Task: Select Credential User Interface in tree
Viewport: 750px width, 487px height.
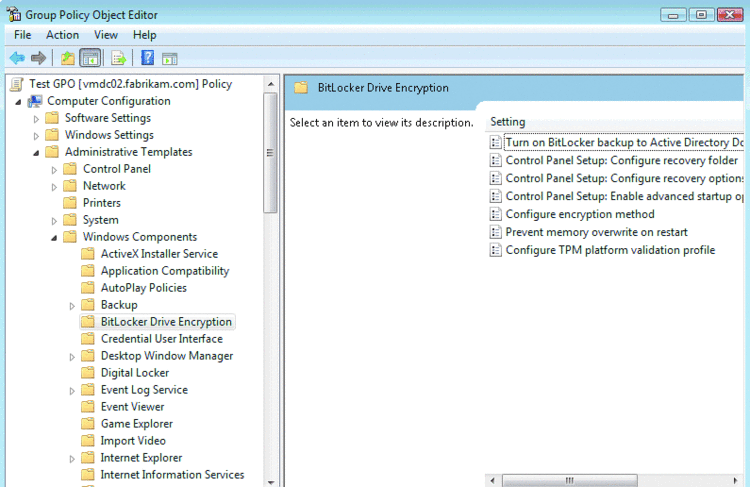Action: coord(162,339)
